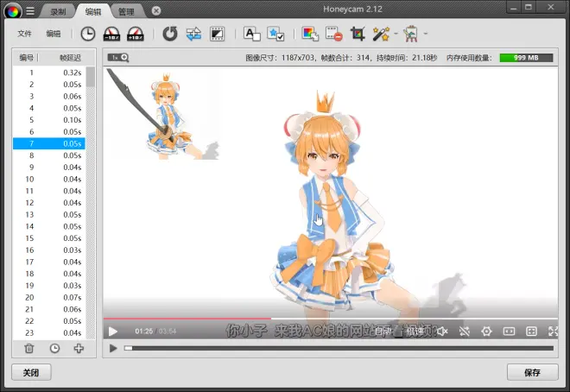Select frame 4 in the frame list
The width and height of the screenshot is (570, 392).
pos(49,108)
